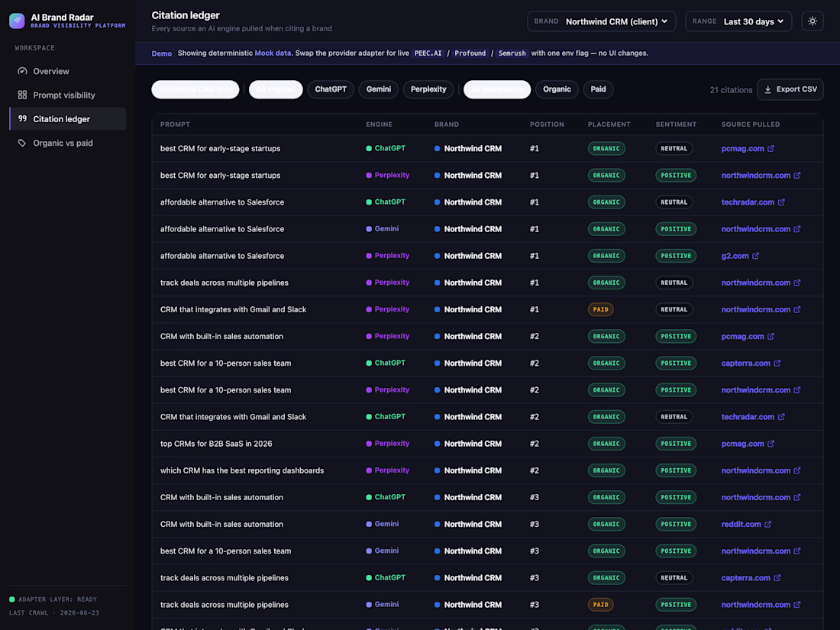The width and height of the screenshot is (840, 630).
Task: Click the Mock data link in demo banner
Action: pos(273,53)
